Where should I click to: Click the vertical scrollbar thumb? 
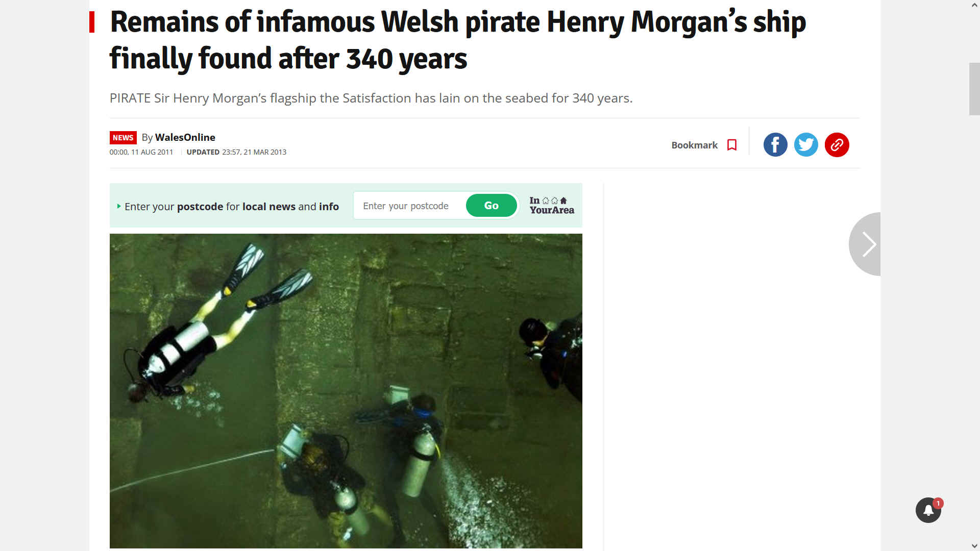(974, 89)
